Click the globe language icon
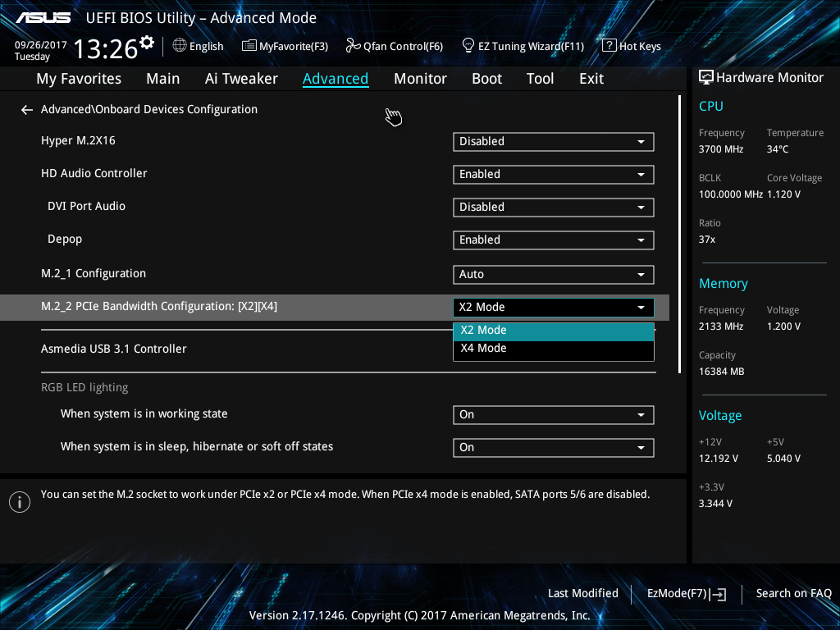The height and width of the screenshot is (630, 840). click(x=180, y=46)
